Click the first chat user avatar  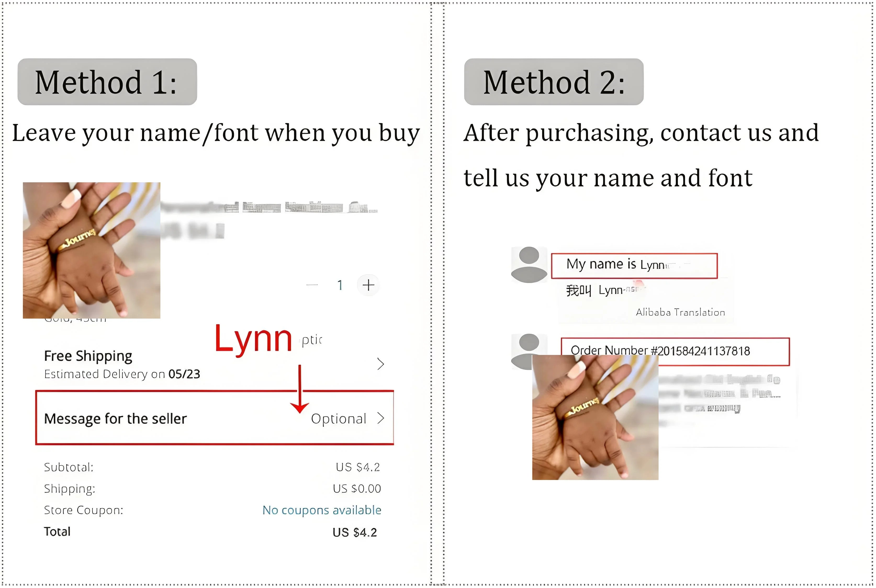click(x=529, y=265)
